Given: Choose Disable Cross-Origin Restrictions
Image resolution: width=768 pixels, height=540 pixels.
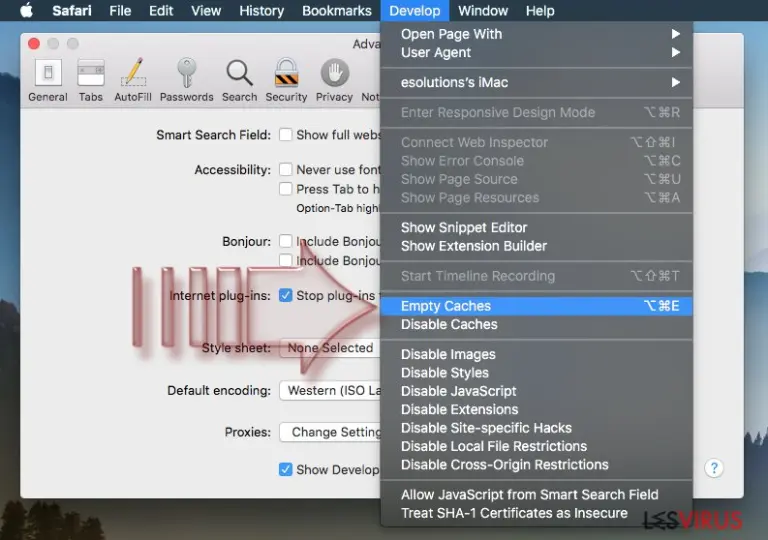Looking at the screenshot, I should coord(536,465).
